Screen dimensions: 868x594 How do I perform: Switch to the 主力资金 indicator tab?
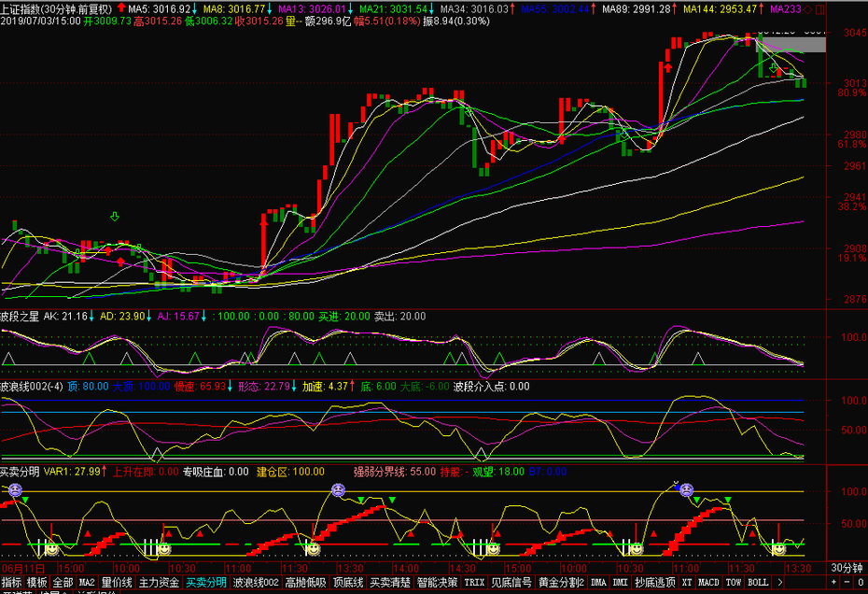coord(159,583)
